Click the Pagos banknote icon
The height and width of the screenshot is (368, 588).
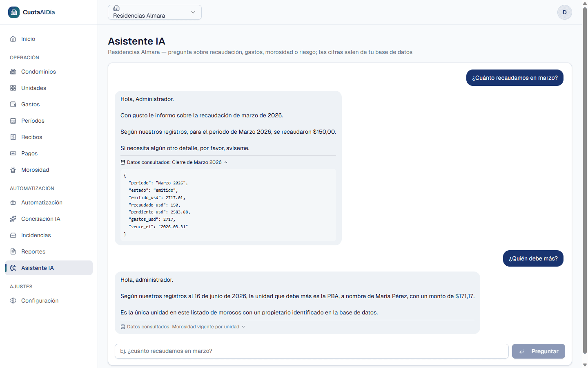[x=13, y=153]
